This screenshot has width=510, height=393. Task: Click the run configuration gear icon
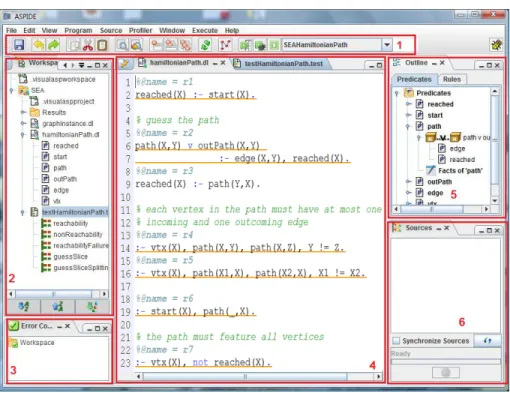[260, 45]
